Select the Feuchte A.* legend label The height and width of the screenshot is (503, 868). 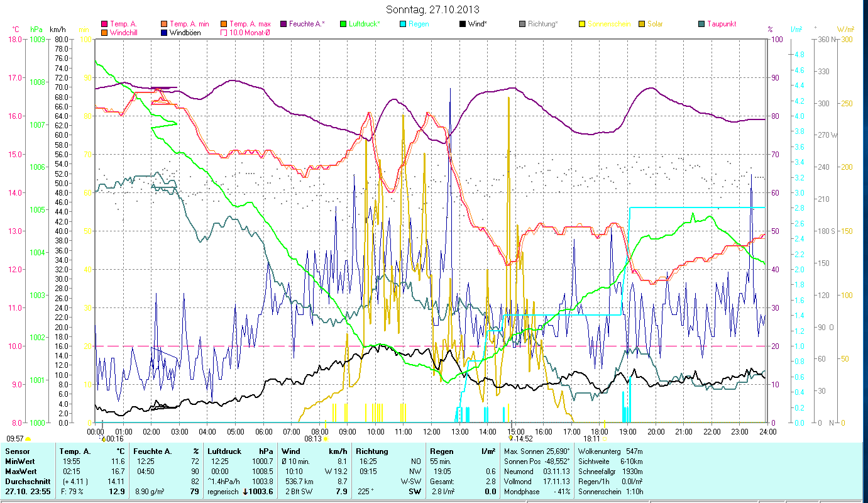307,24
